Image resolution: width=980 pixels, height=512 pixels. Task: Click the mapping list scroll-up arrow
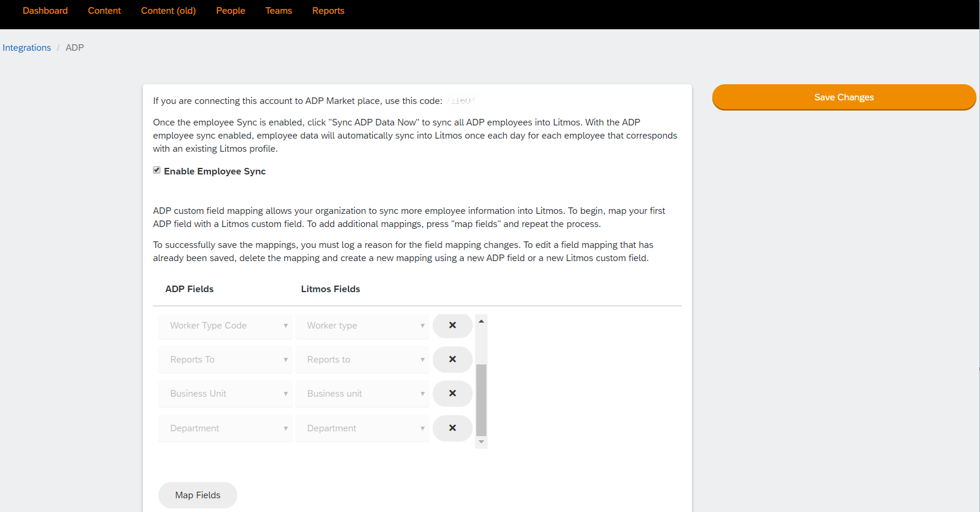click(481, 321)
